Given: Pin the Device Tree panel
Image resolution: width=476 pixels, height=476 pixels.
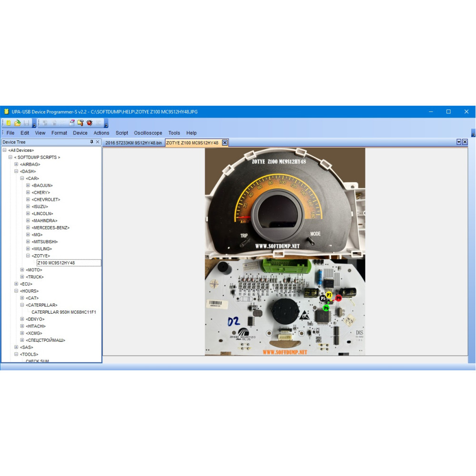Looking at the screenshot, I should coord(92,142).
